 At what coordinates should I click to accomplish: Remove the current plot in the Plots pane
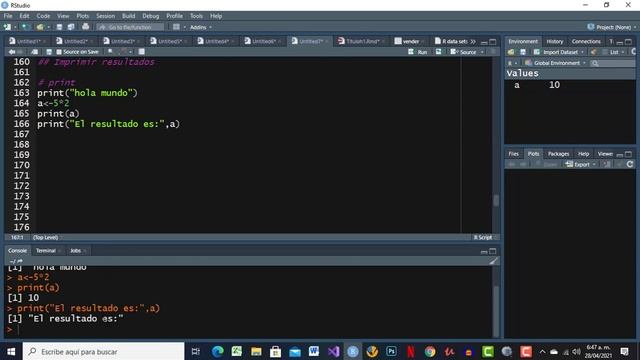click(607, 164)
